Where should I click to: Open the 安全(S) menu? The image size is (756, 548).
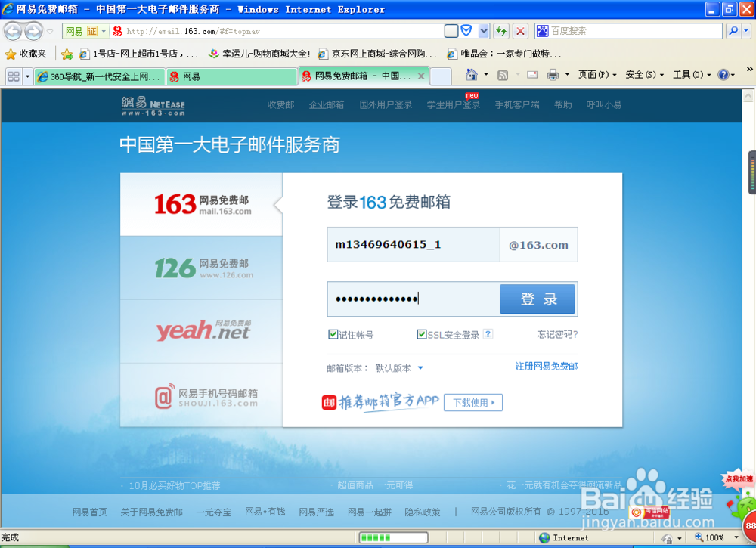click(645, 75)
